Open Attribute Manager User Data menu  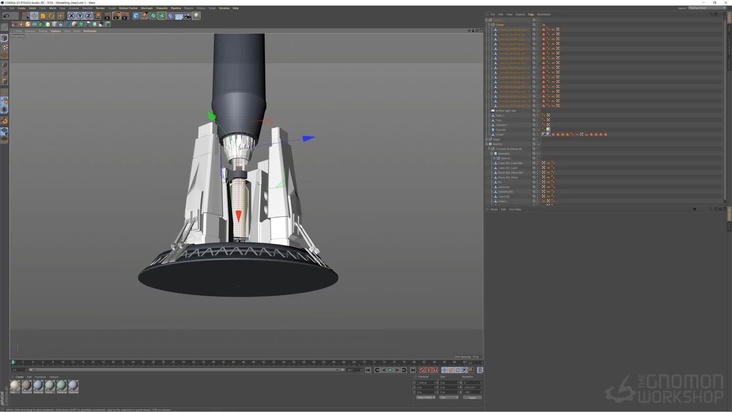pyautogui.click(x=515, y=209)
